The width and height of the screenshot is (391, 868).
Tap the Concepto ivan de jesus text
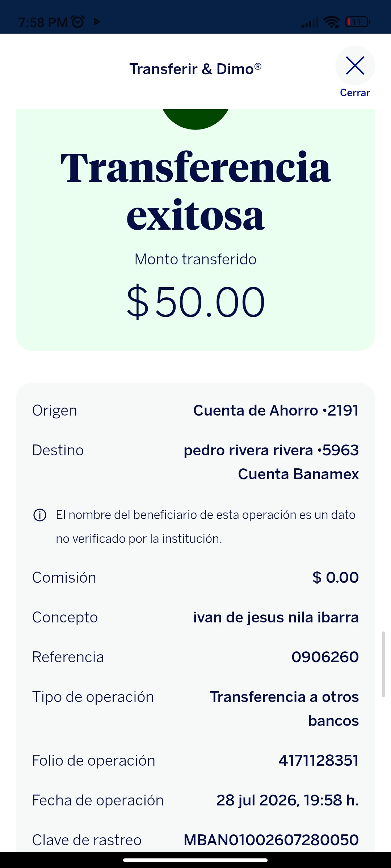point(276,617)
